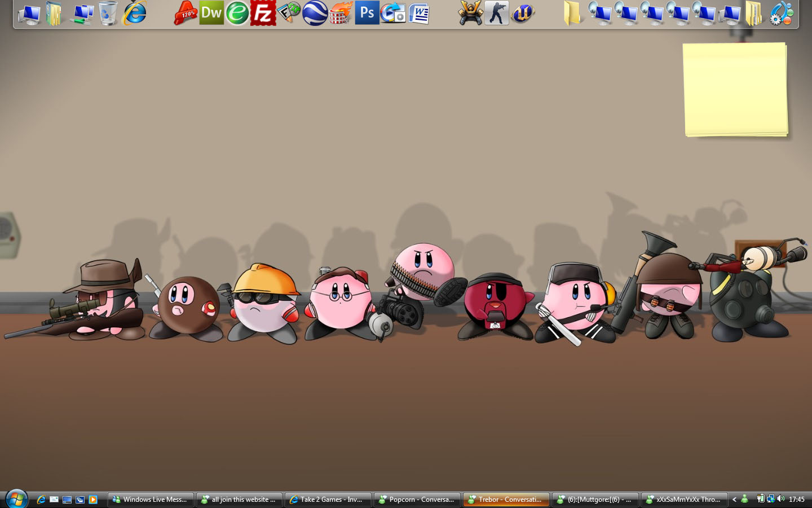Switch to 'all join this website' taskbar window
This screenshot has width=812, height=508.
(x=239, y=500)
